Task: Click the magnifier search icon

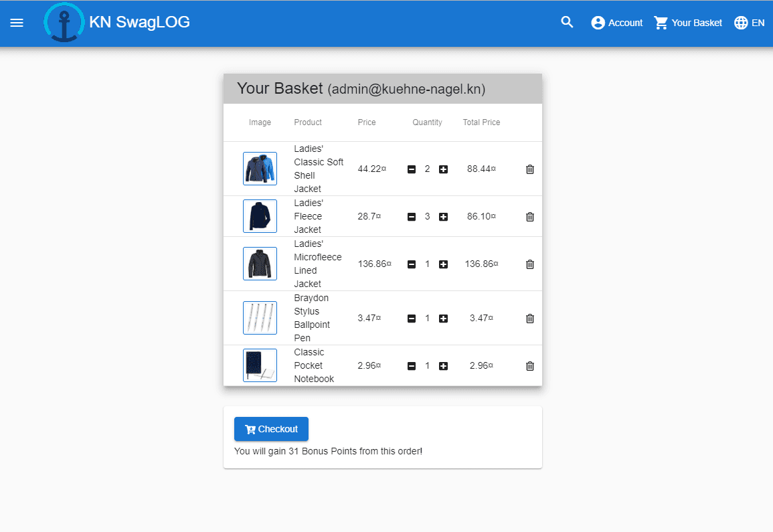Action: coord(567,22)
